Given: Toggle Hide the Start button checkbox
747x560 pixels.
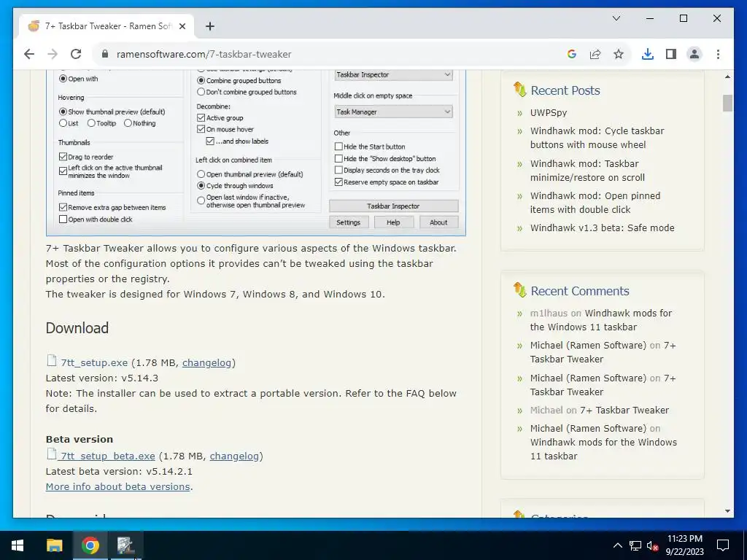Looking at the screenshot, I should click(338, 147).
